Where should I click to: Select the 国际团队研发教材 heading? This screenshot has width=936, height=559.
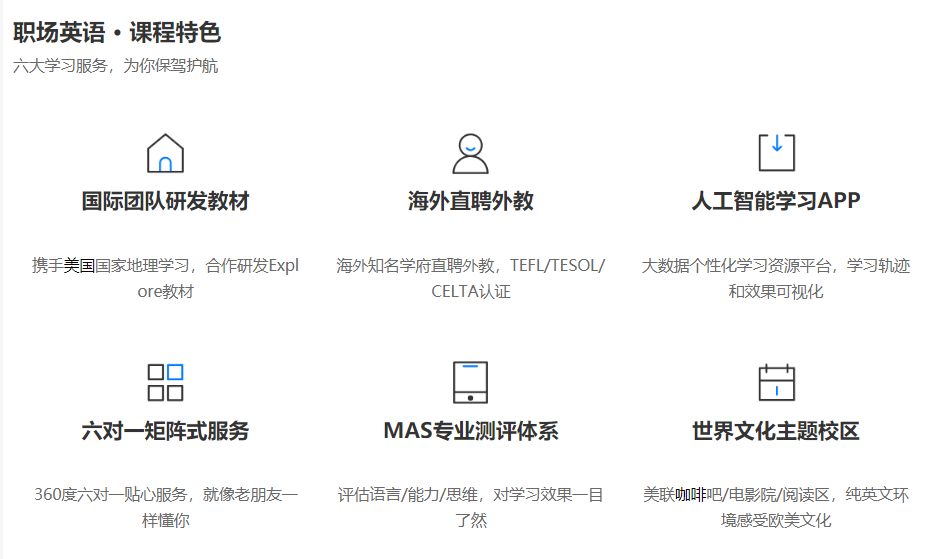[165, 201]
